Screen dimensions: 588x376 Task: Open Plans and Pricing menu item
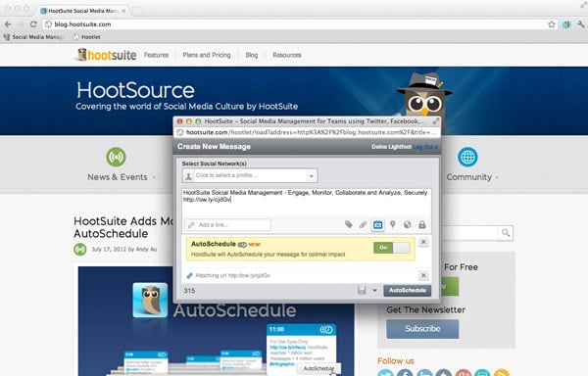[207, 55]
